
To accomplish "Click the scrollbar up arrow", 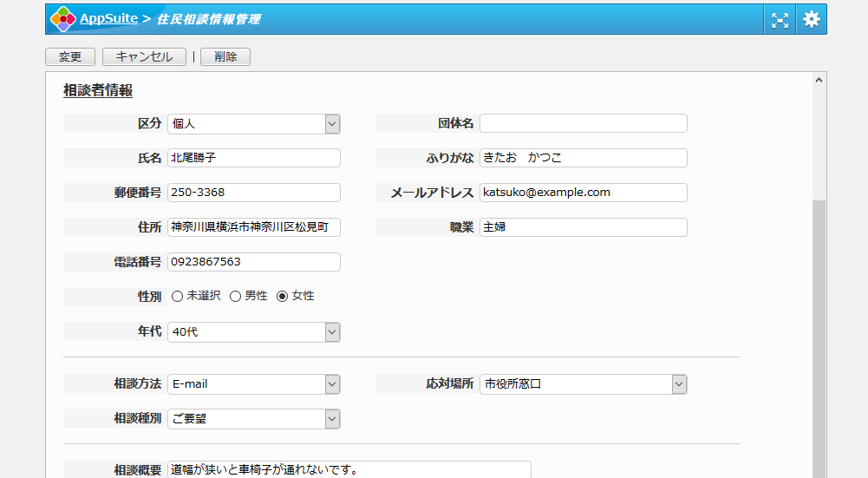I will tap(819, 81).
